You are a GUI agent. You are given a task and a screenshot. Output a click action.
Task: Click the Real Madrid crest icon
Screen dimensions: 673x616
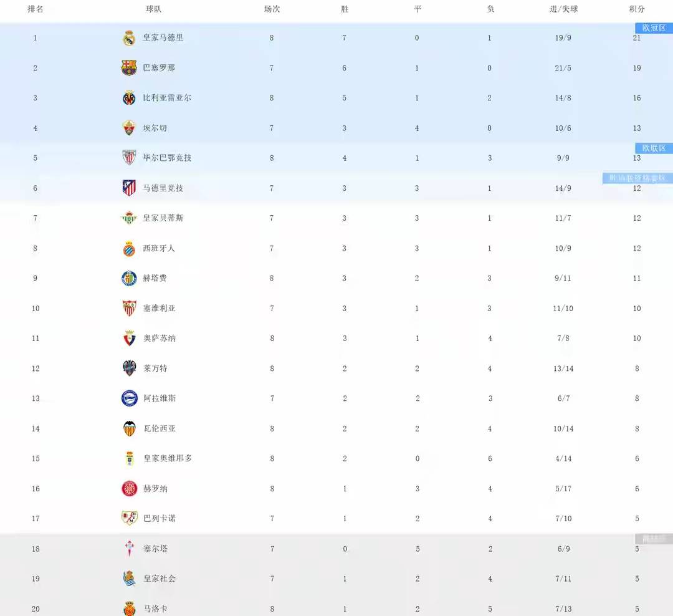129,38
